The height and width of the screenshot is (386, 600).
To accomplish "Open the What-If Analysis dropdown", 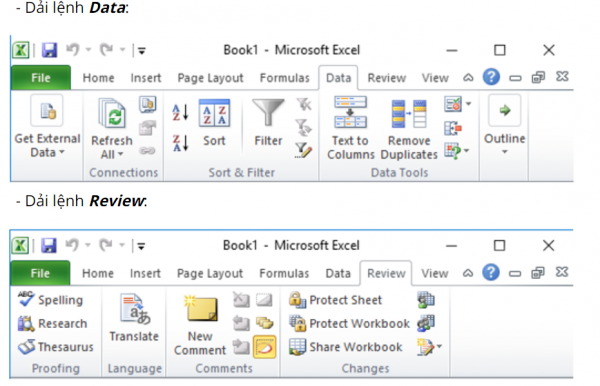I will tap(466, 151).
